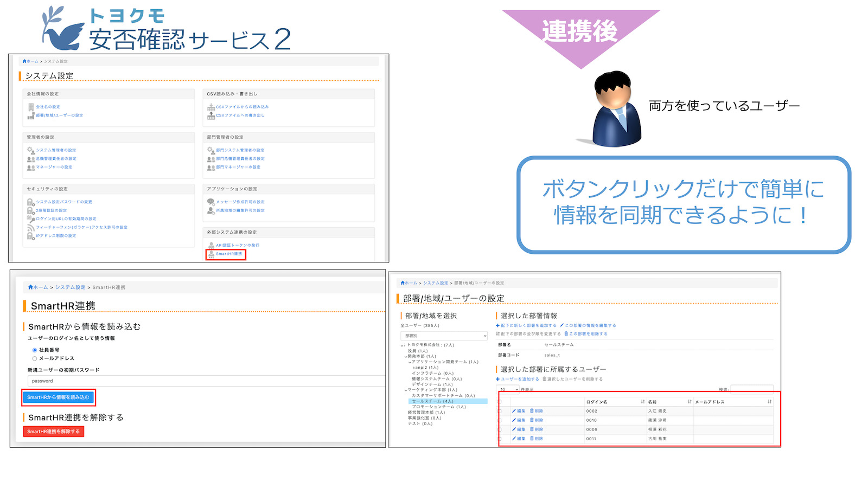Click the sort arrows icon in the ログイン名 column header
The width and height of the screenshot is (868, 488).
643,402
